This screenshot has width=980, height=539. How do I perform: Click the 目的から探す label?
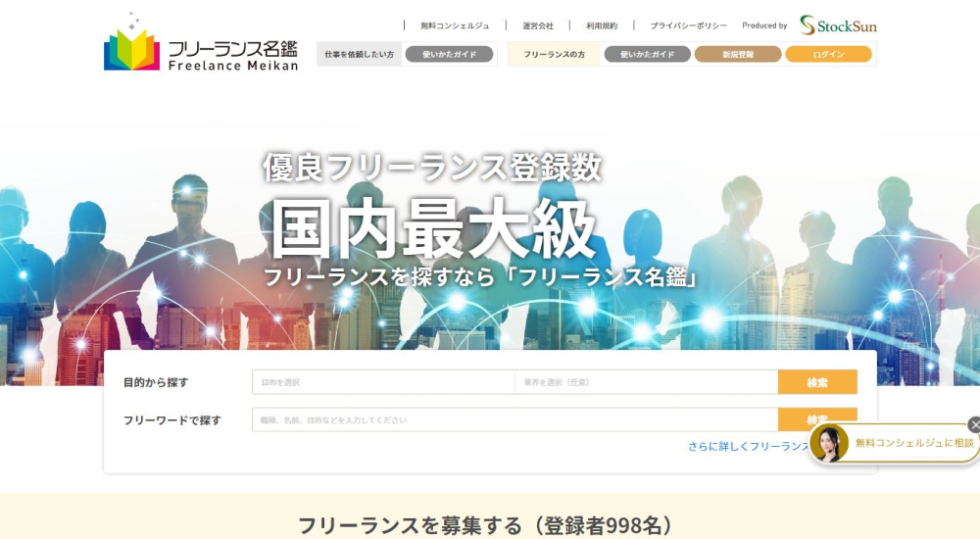[x=156, y=382]
